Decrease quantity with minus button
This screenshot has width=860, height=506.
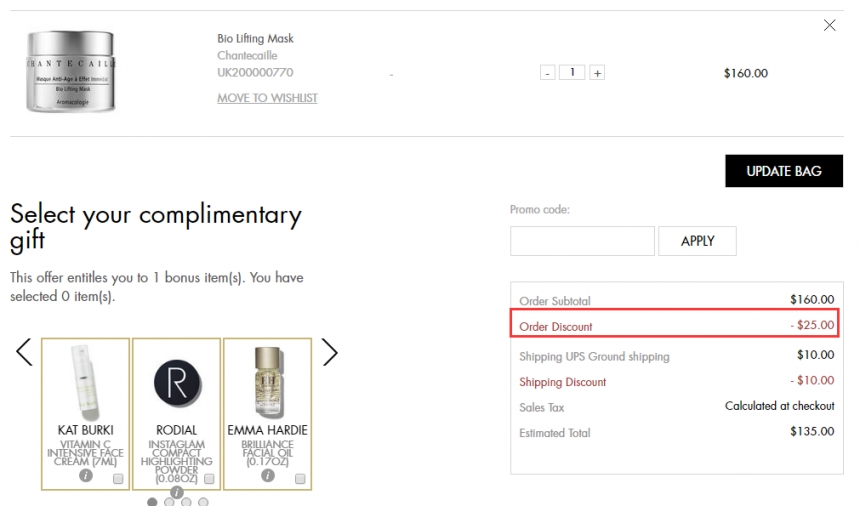[547, 73]
